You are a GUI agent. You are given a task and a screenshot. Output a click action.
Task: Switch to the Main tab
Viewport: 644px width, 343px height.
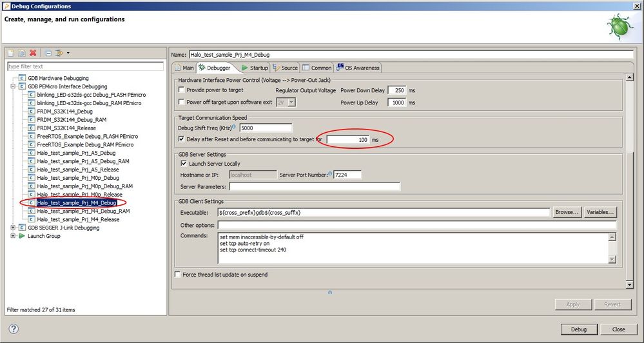coord(184,68)
